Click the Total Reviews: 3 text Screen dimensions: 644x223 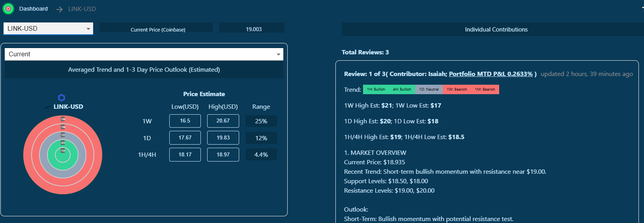[x=365, y=52]
